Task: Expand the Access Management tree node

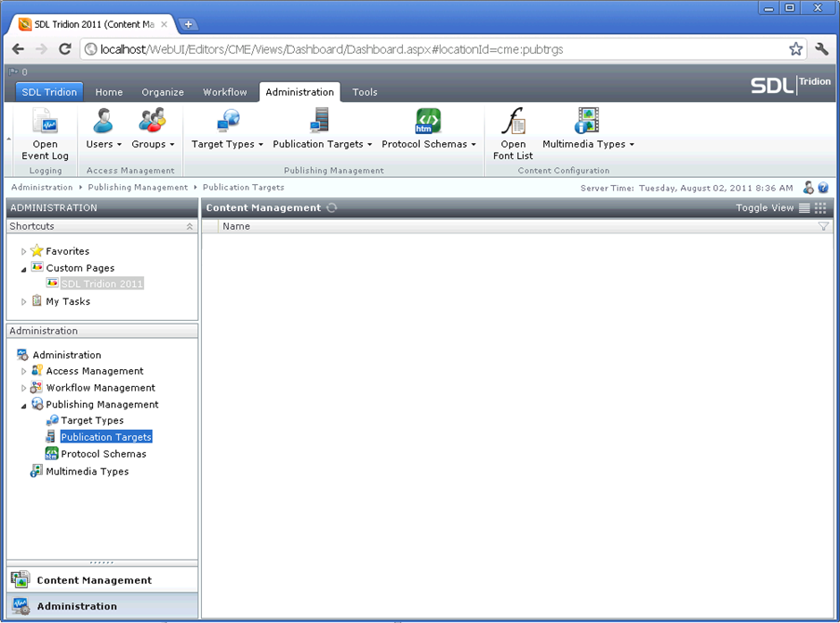Action: [x=24, y=371]
